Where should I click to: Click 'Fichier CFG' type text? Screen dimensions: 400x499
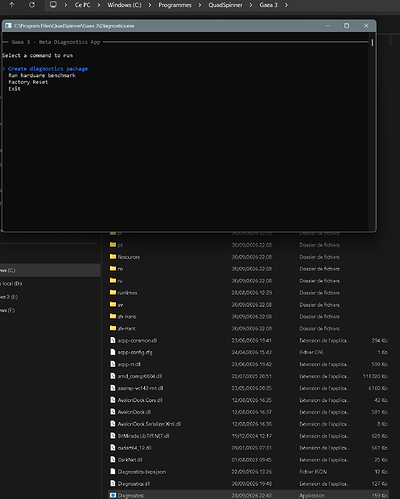pos(311,352)
